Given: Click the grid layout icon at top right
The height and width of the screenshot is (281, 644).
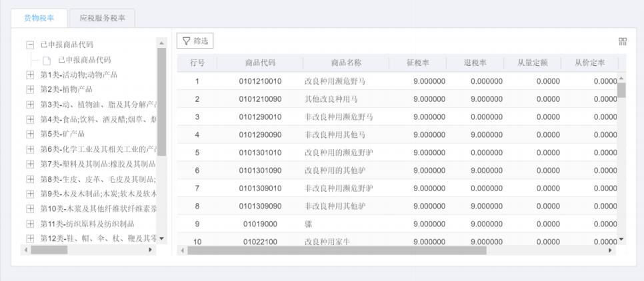Looking at the screenshot, I should pos(623,41).
